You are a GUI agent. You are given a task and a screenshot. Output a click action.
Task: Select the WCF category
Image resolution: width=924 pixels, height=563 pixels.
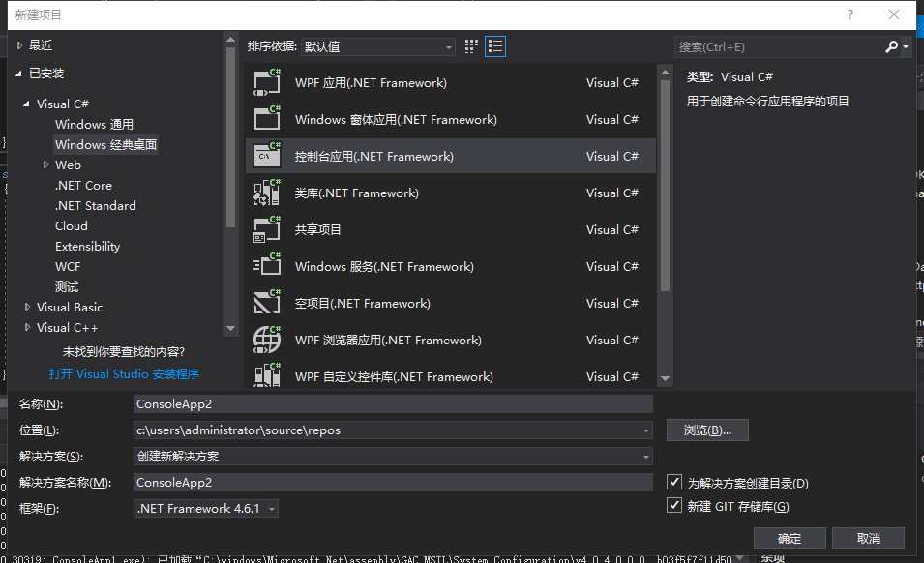[68, 266]
